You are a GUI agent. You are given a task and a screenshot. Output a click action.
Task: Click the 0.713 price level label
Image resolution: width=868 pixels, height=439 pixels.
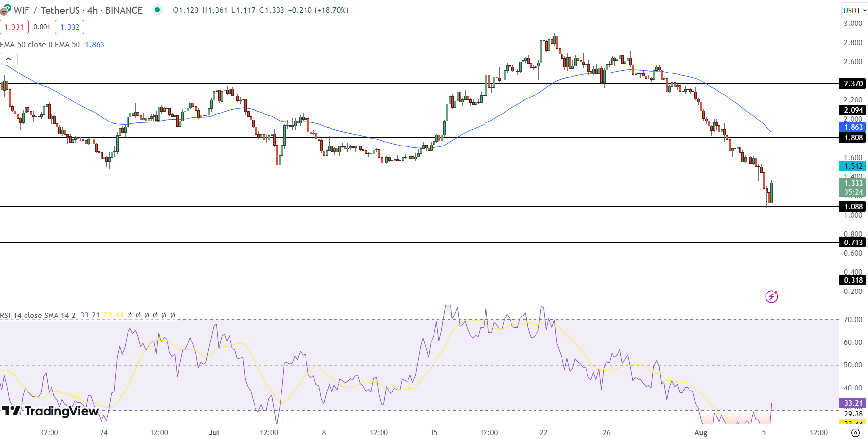[x=853, y=243]
